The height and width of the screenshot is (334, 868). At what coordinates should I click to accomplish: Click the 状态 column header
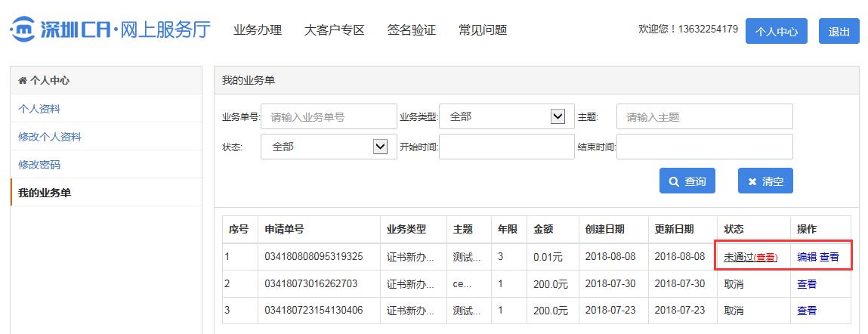point(734,229)
